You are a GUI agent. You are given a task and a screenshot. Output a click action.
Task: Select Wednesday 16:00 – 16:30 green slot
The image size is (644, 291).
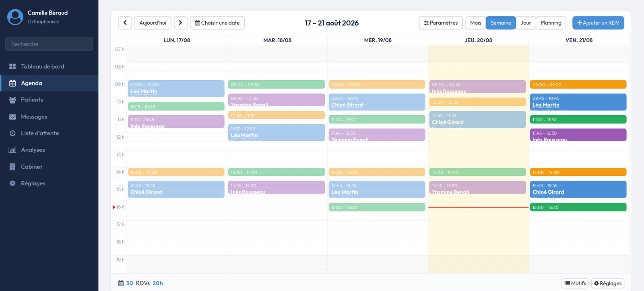(x=377, y=207)
